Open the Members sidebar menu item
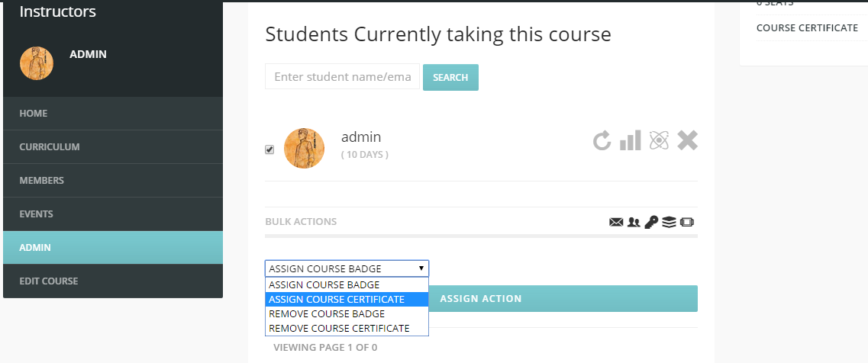The width and height of the screenshot is (868, 363). coord(113,181)
